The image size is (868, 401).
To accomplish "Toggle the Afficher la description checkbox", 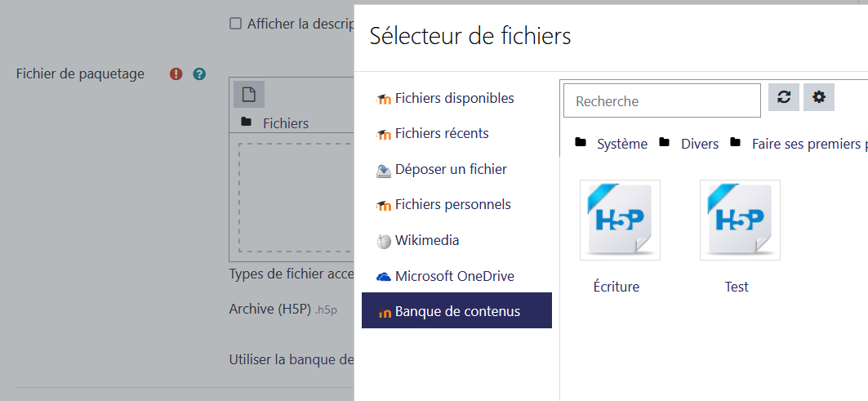I will [236, 24].
